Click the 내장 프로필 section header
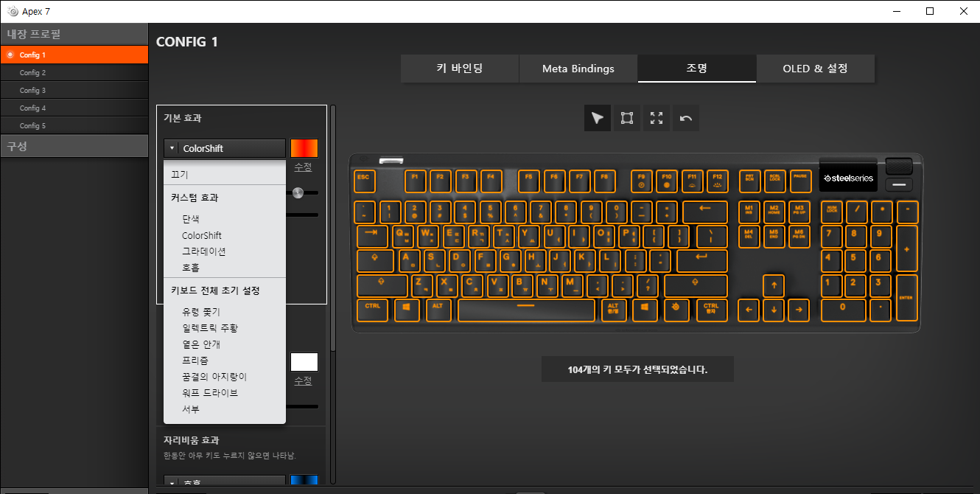The height and width of the screenshot is (494, 980). click(x=74, y=34)
